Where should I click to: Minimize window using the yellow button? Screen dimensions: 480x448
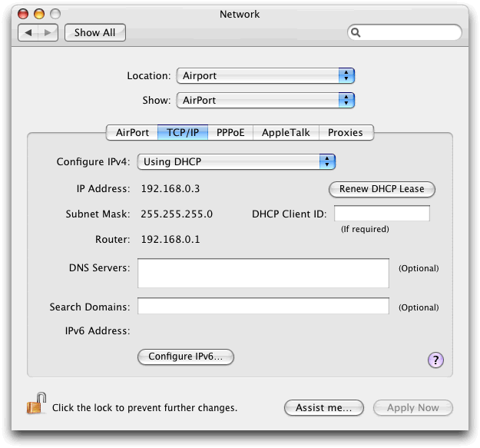click(40, 14)
